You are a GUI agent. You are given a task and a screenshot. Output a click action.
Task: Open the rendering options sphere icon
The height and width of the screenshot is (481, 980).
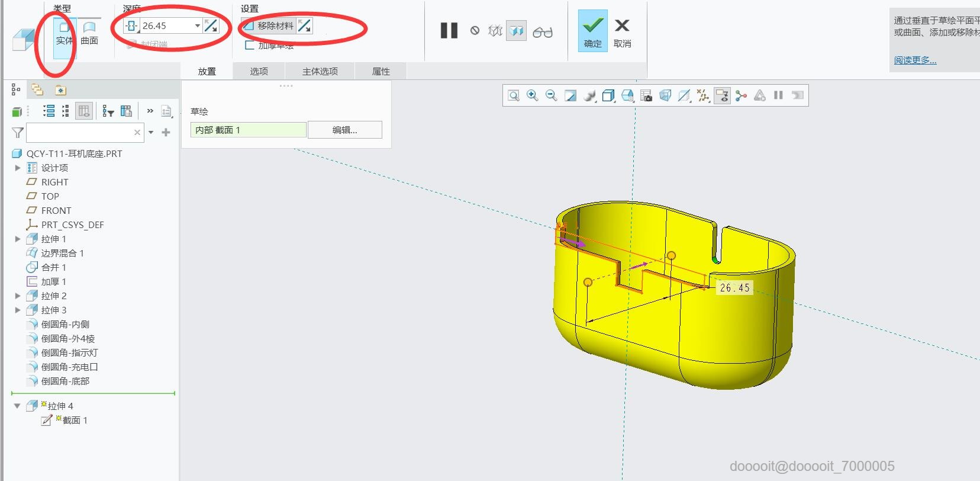pyautogui.click(x=589, y=95)
